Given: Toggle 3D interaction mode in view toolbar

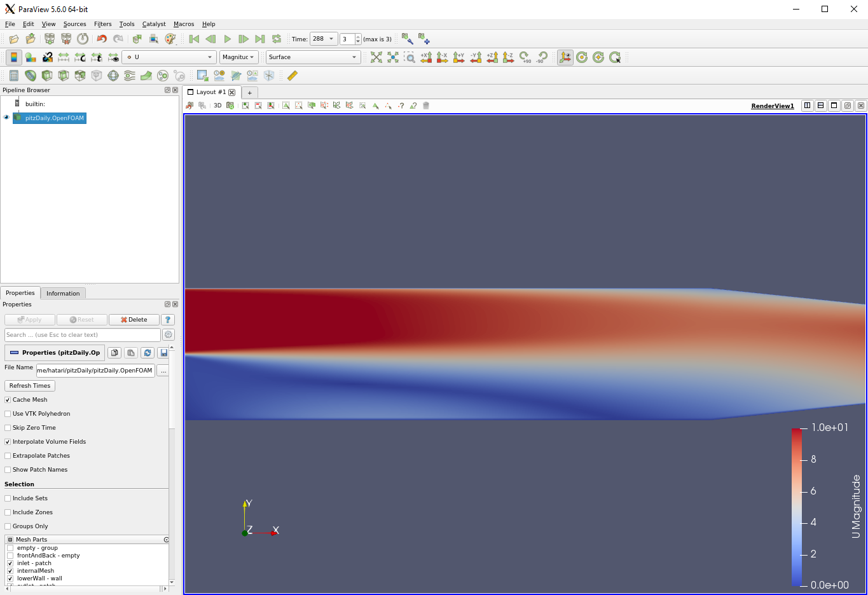Looking at the screenshot, I should point(217,106).
